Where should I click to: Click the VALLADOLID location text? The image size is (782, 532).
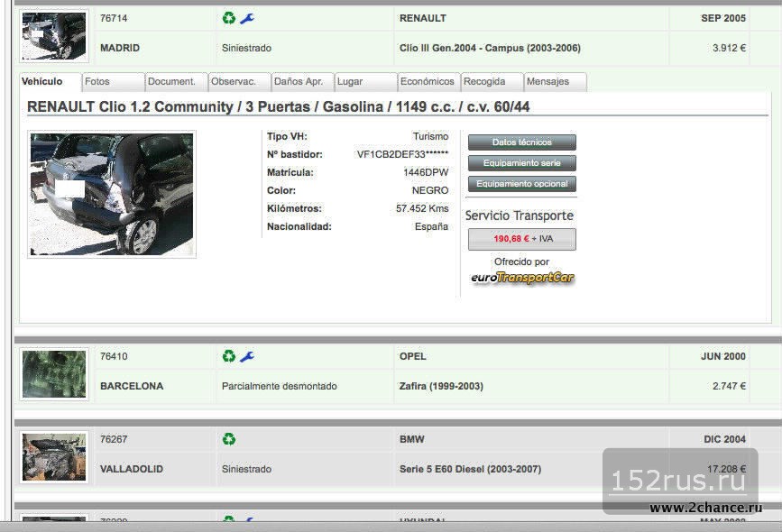point(132,469)
